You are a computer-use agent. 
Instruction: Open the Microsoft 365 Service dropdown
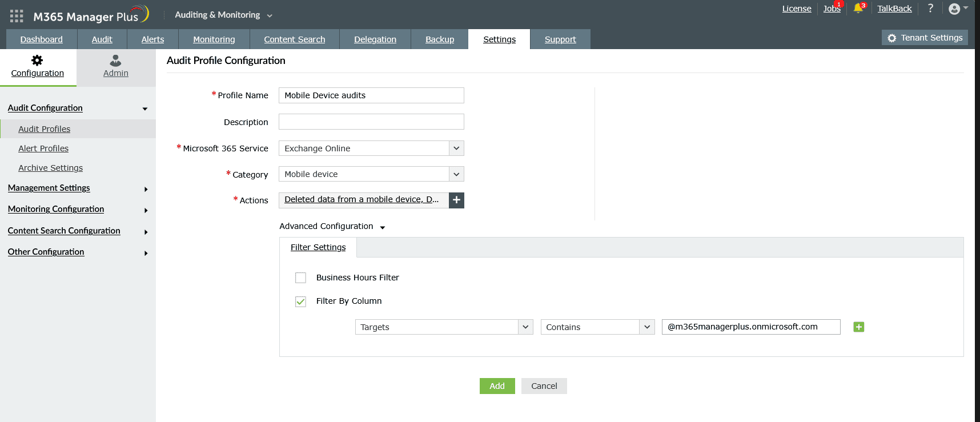pos(371,148)
